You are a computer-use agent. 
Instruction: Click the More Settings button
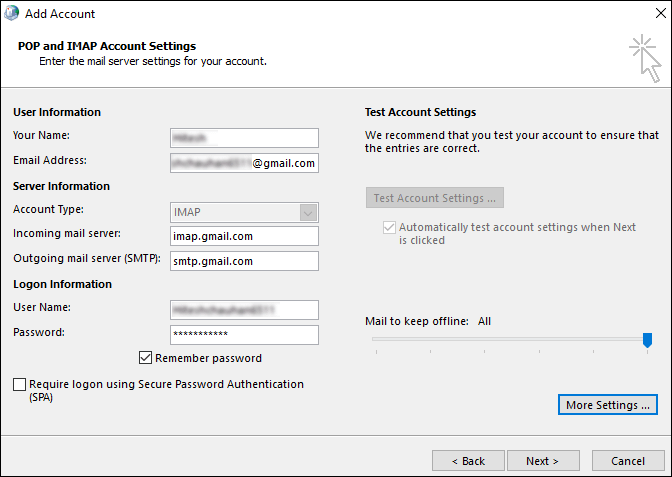[608, 405]
